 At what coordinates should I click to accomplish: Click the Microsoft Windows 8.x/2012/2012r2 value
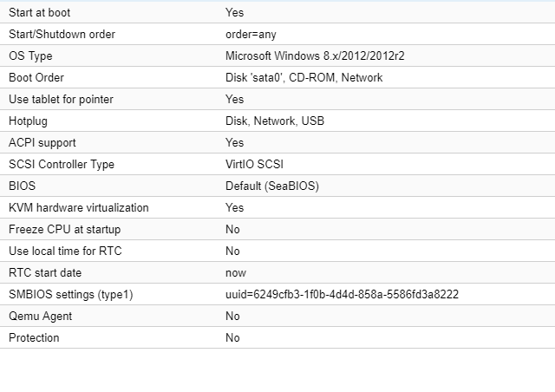click(x=315, y=56)
